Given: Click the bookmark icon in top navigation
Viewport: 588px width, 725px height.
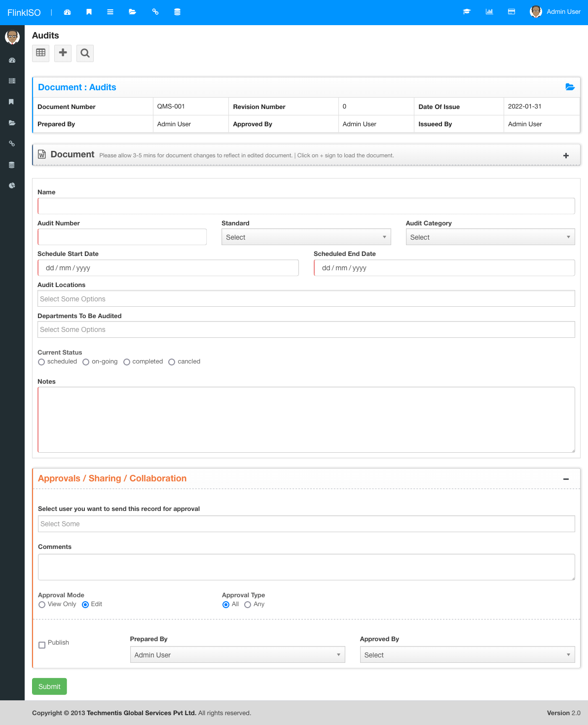Looking at the screenshot, I should click(x=89, y=12).
